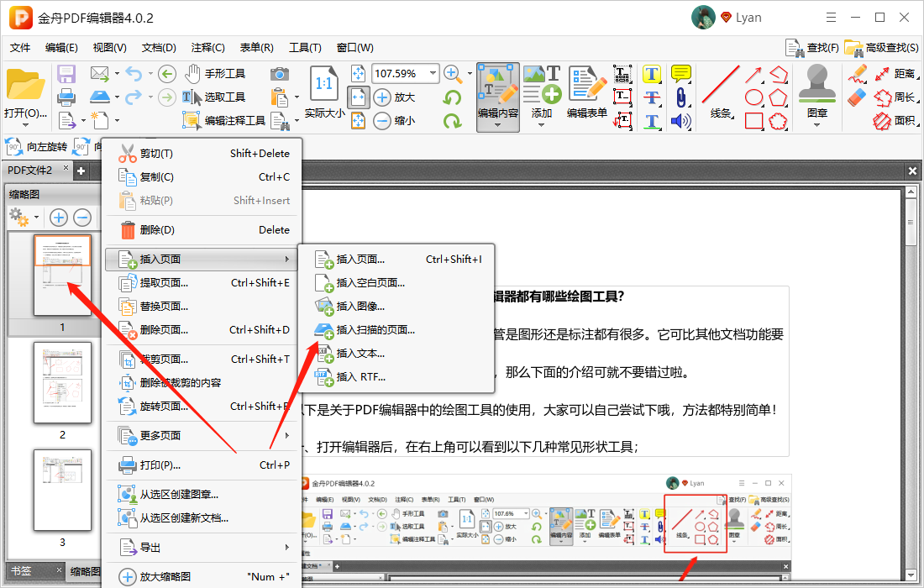Screen dimensions: 924x588
Task: Expand the 图章 stamp dropdown arrow
Action: (816, 125)
